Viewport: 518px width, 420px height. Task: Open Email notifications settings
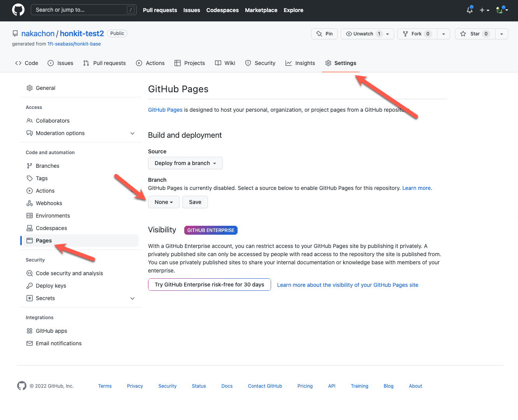click(81, 343)
